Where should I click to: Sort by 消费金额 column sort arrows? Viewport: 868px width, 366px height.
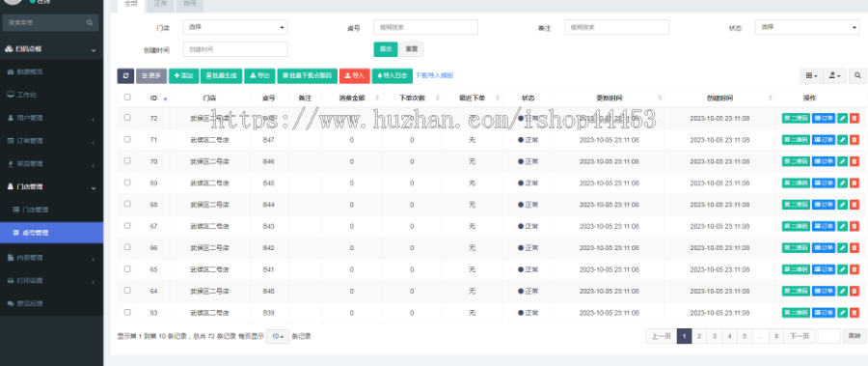pos(377,99)
